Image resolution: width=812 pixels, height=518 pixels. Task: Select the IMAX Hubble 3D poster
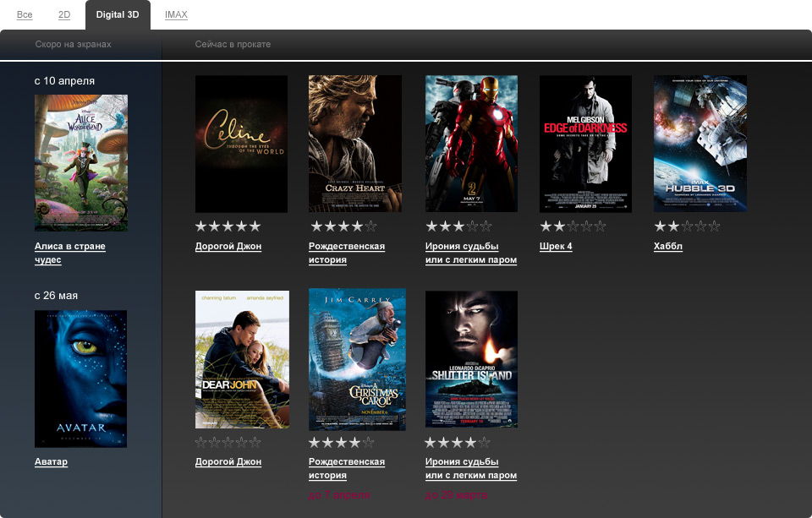[x=700, y=144]
